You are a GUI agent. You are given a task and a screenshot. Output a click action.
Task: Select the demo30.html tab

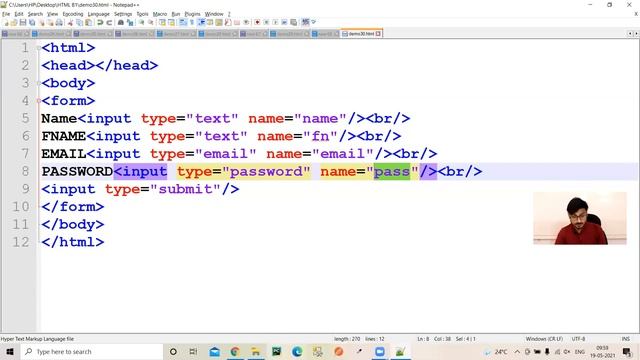pyautogui.click(x=361, y=33)
